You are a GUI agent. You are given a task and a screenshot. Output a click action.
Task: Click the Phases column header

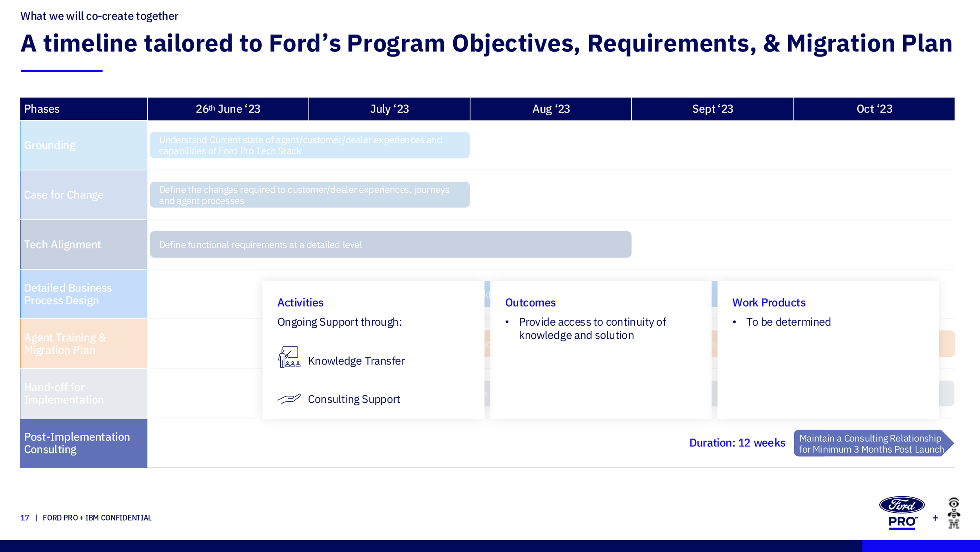(84, 109)
